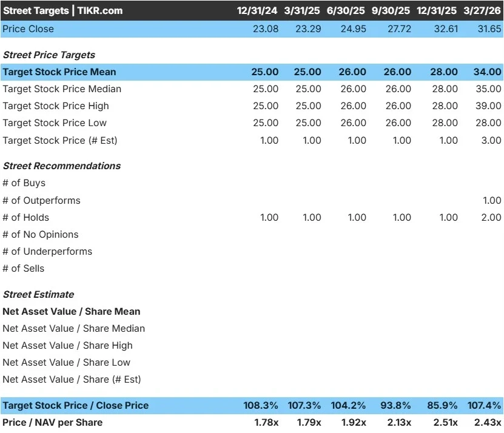Screen dimensions: 504x433
Task: Click the 107.3% ratio value
Action: pyautogui.click(x=304, y=406)
